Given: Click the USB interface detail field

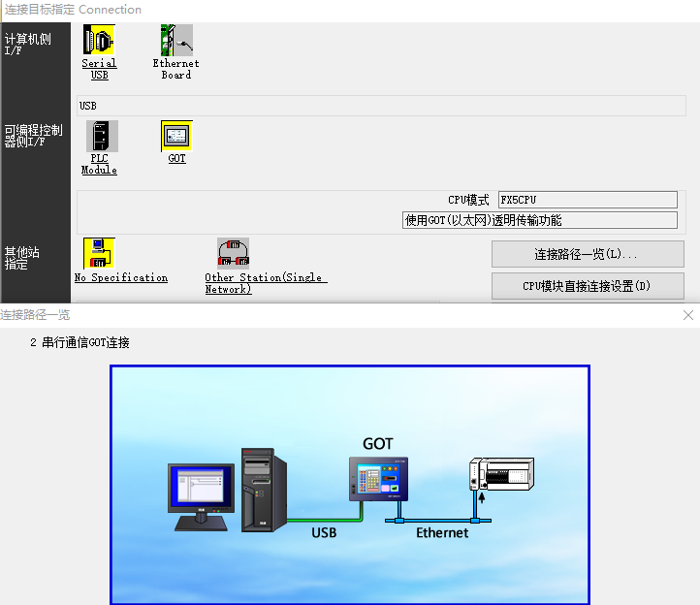Looking at the screenshot, I should tap(381, 106).
